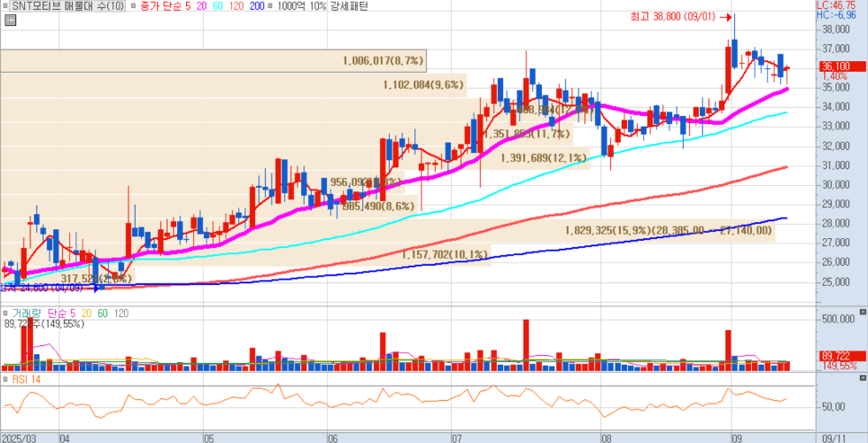
Task: Click the 89,722주(149,55%) volume readout
Action: click(44, 324)
